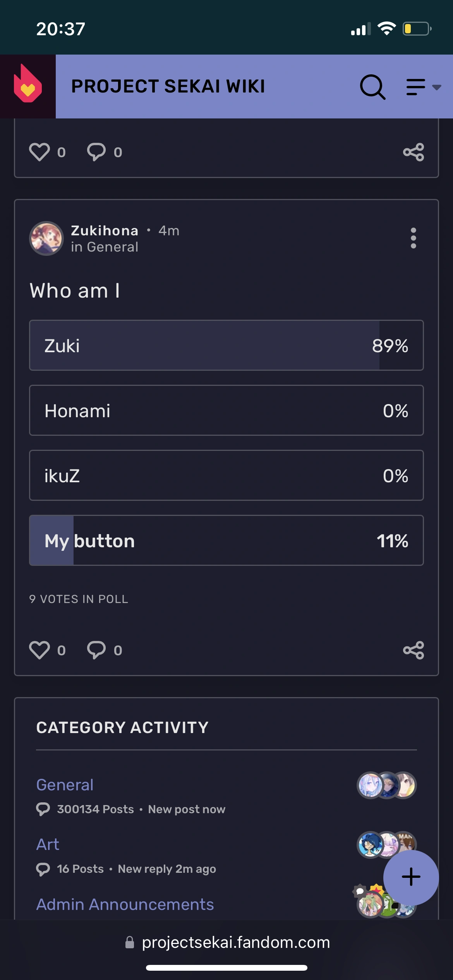Click the posts chat bubble icon under General

pos(43,809)
